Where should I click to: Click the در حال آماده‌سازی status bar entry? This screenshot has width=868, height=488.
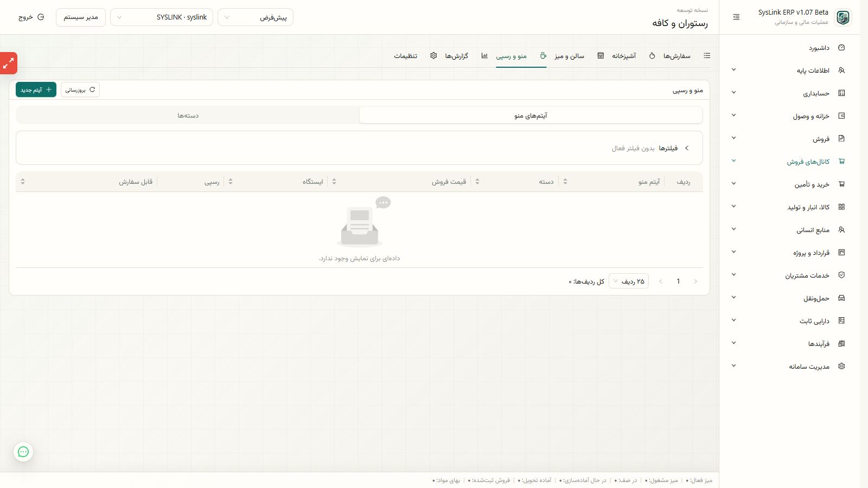[583, 480]
